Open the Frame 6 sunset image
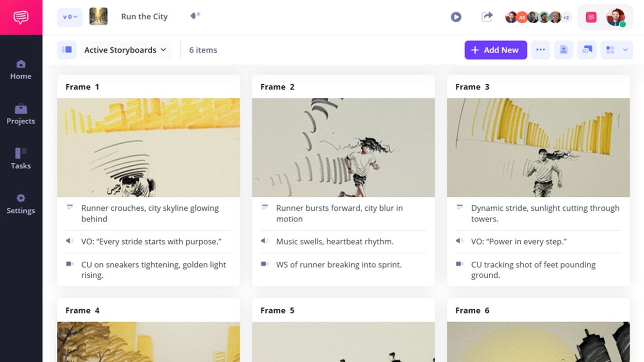Viewport: 644px width, 362px height. click(x=538, y=342)
